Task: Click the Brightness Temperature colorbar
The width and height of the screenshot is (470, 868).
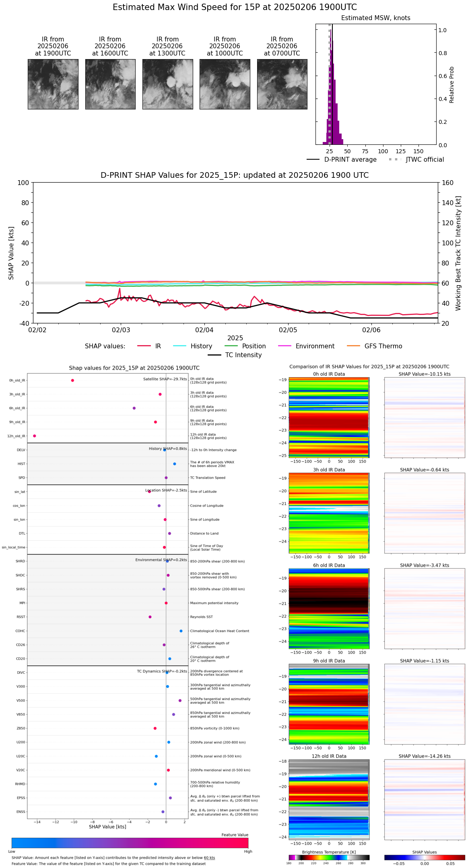Action: coord(329,858)
